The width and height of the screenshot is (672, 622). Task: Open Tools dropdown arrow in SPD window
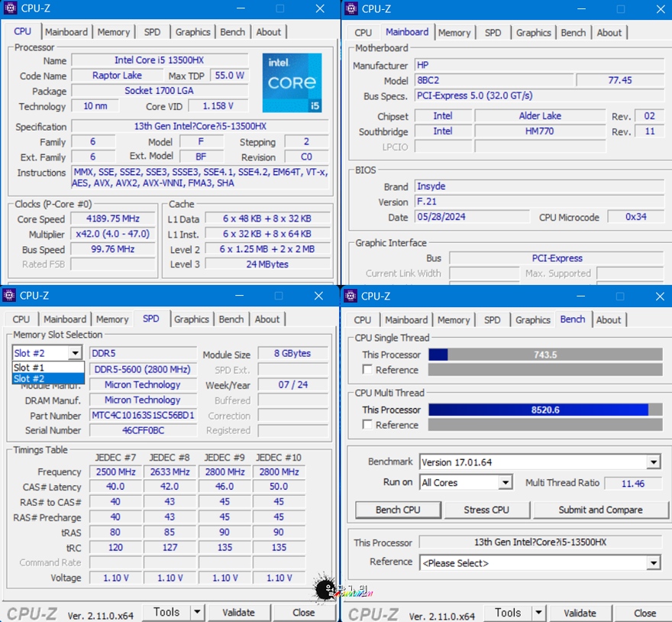tap(197, 612)
